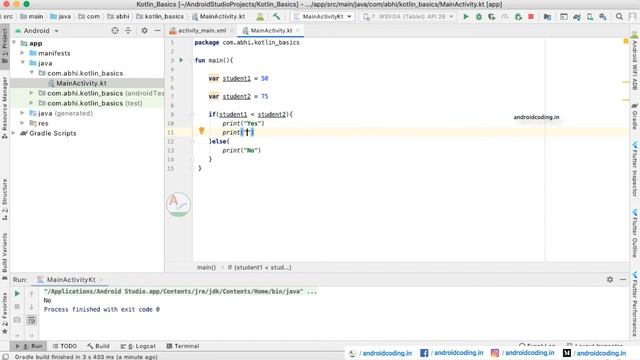The width and height of the screenshot is (640, 360).
Task: Open the Gradle side panel tab
Action: 635,116
